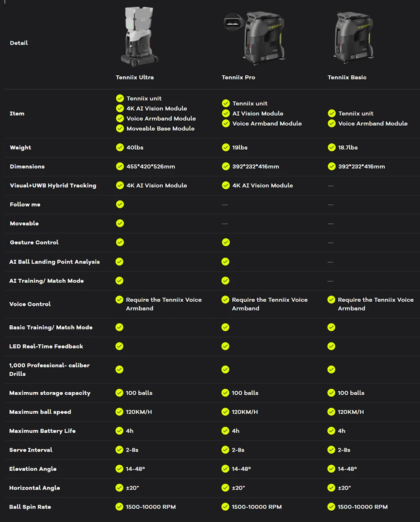Click AI Training/Match Mode checkmark for Ultra
420x522 pixels.
pos(120,280)
